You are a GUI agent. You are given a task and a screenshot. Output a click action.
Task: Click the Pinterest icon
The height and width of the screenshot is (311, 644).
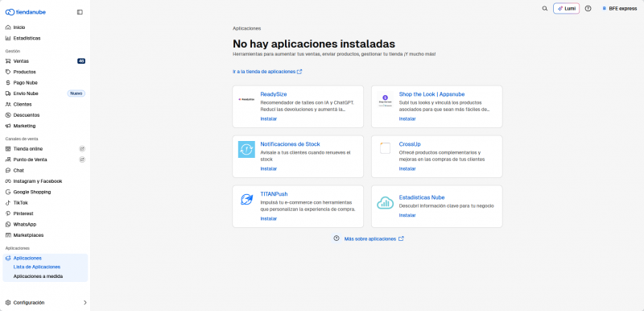coord(8,214)
